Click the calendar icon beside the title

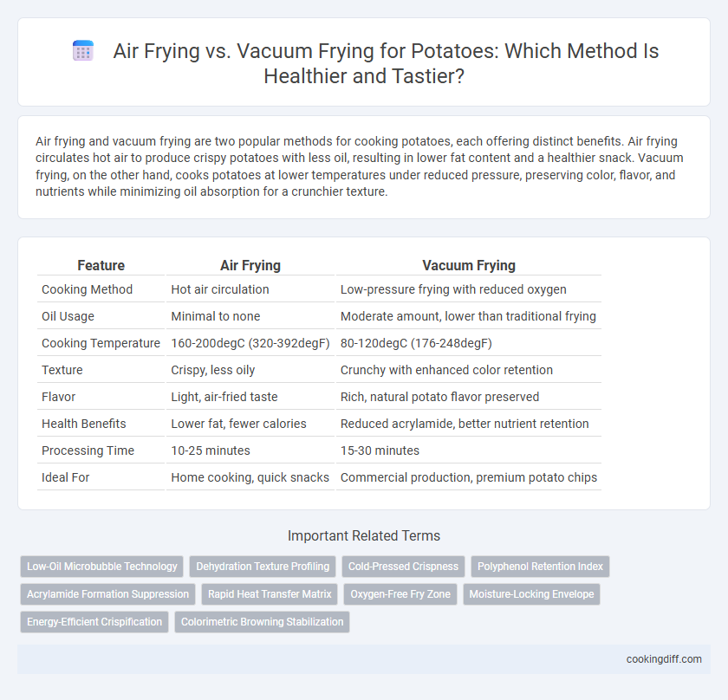pyautogui.click(x=83, y=50)
